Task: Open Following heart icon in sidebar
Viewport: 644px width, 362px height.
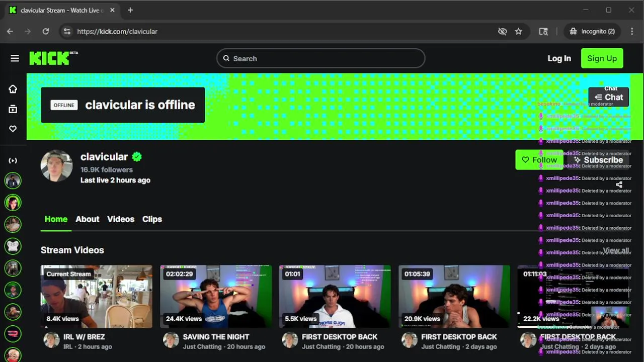Action: [13, 129]
